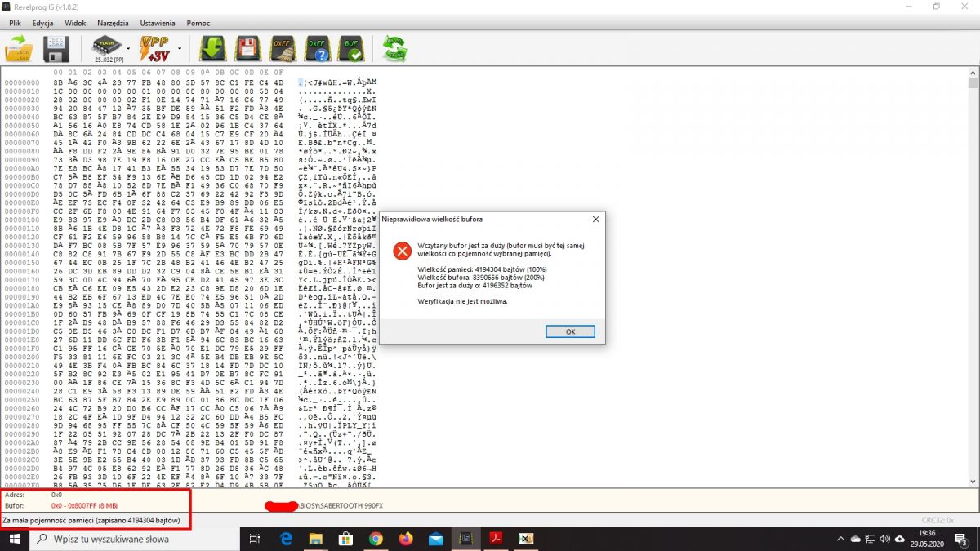Open File Explorer from the taskbar
The width and height of the screenshot is (980, 551).
point(316,539)
